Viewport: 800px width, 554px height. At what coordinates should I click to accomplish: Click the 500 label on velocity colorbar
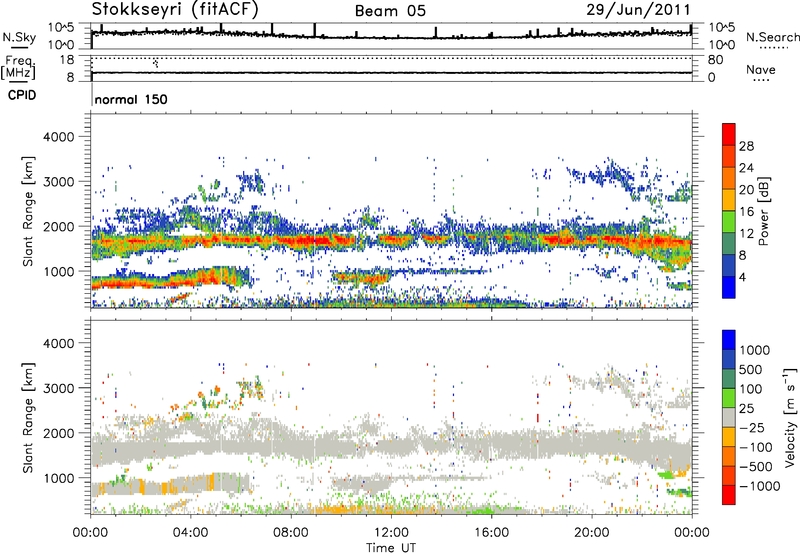click(x=751, y=369)
